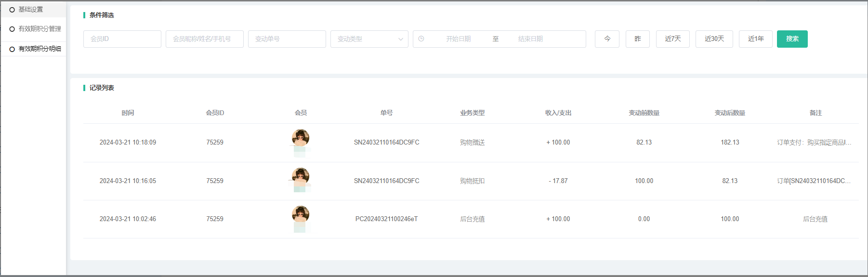This screenshot has width=868, height=277.
Task: Click timestamp 2024-03-21 10:18:09
Action: 128,143
